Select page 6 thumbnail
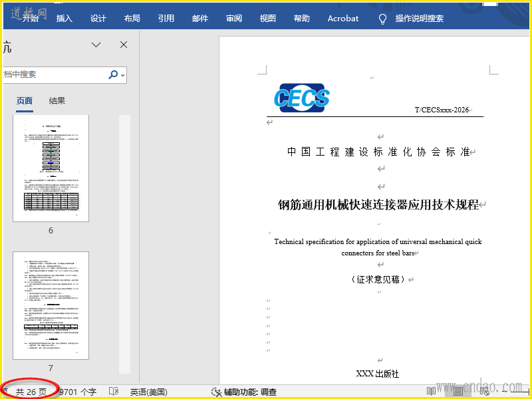The image size is (532, 399). click(x=51, y=168)
